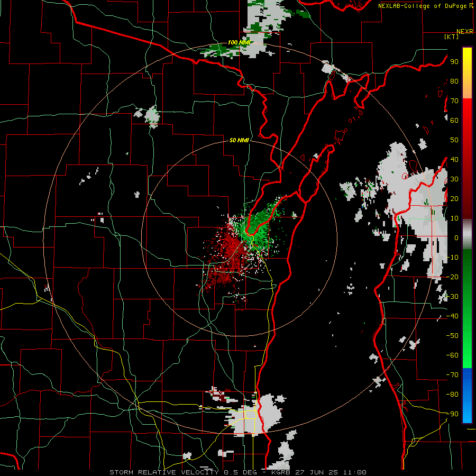476x476 pixels.
Task: Click the -40 scale value
Action: click(452, 316)
